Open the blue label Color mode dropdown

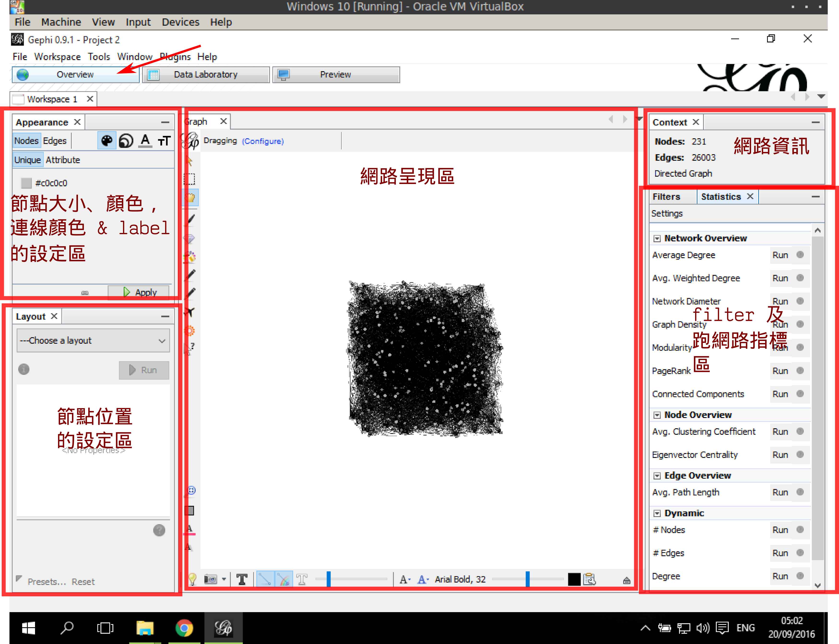point(423,579)
